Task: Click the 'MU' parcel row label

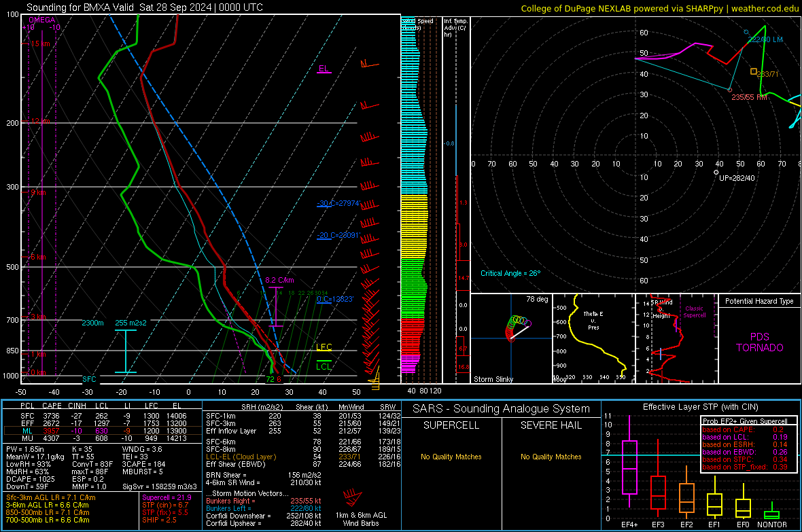Action: pos(27,438)
